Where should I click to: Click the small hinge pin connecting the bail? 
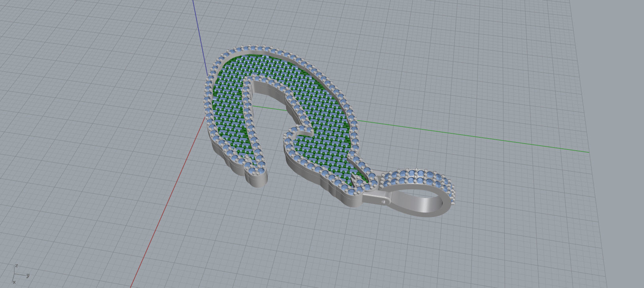click(384, 201)
